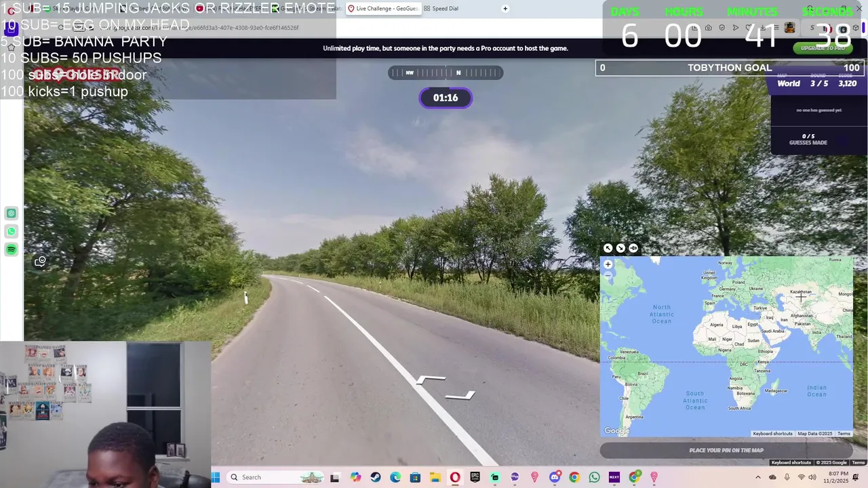Show hidden system tray icons
Screen dimensions: 868x488
[758, 478]
